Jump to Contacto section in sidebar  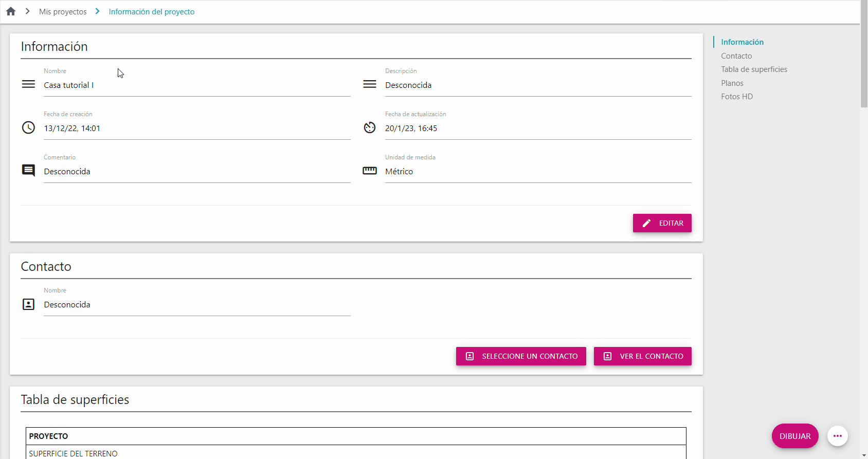[736, 56]
